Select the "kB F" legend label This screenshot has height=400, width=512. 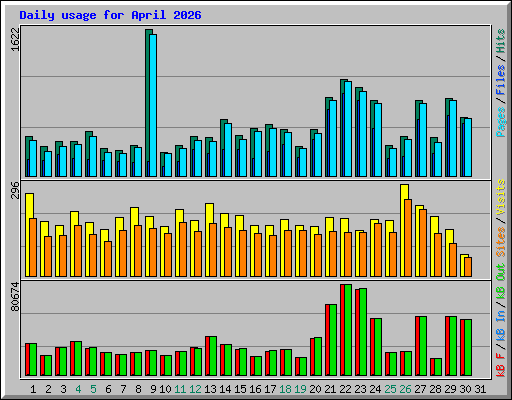(501, 365)
